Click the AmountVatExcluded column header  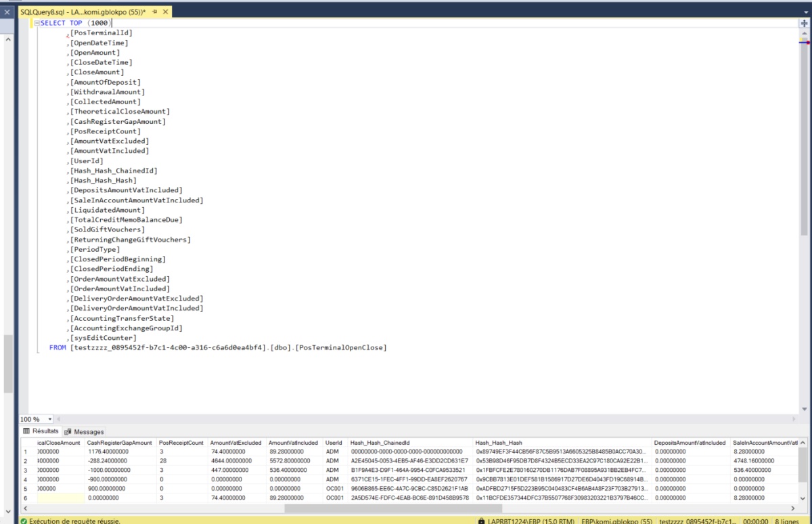(x=236, y=443)
